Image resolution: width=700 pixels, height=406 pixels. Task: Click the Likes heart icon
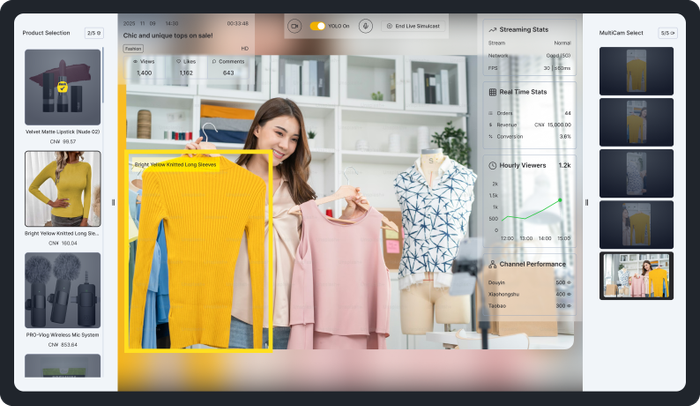pyautogui.click(x=178, y=61)
